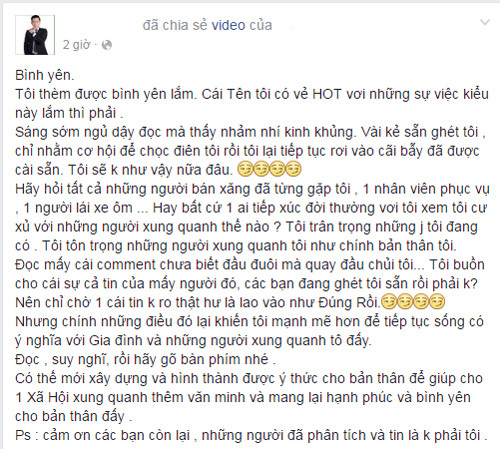Click third smiley emoji after "Đúng Rồi."
The width and height of the screenshot is (500, 449).
tap(421, 302)
